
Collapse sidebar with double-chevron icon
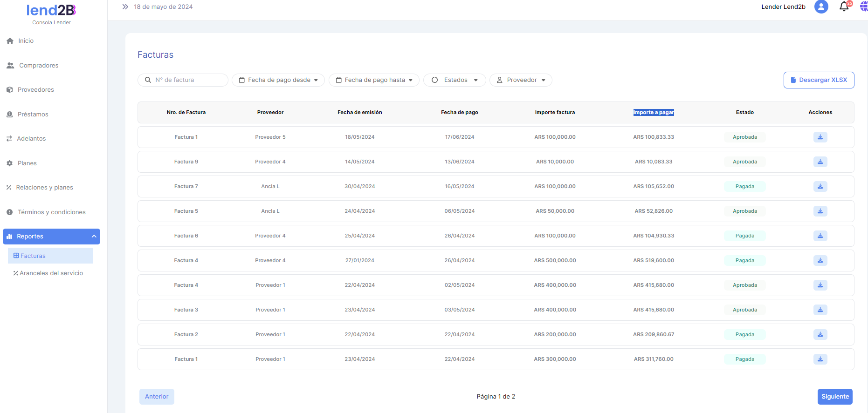tap(125, 7)
